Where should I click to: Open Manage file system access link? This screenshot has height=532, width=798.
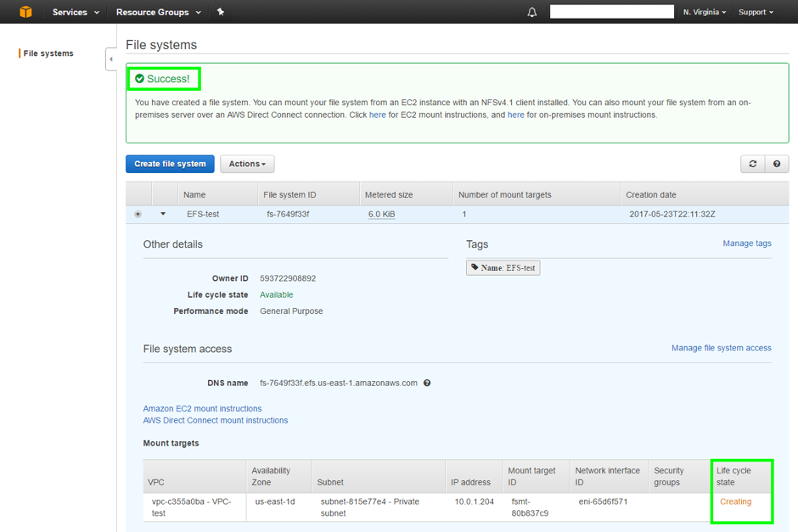pos(721,348)
